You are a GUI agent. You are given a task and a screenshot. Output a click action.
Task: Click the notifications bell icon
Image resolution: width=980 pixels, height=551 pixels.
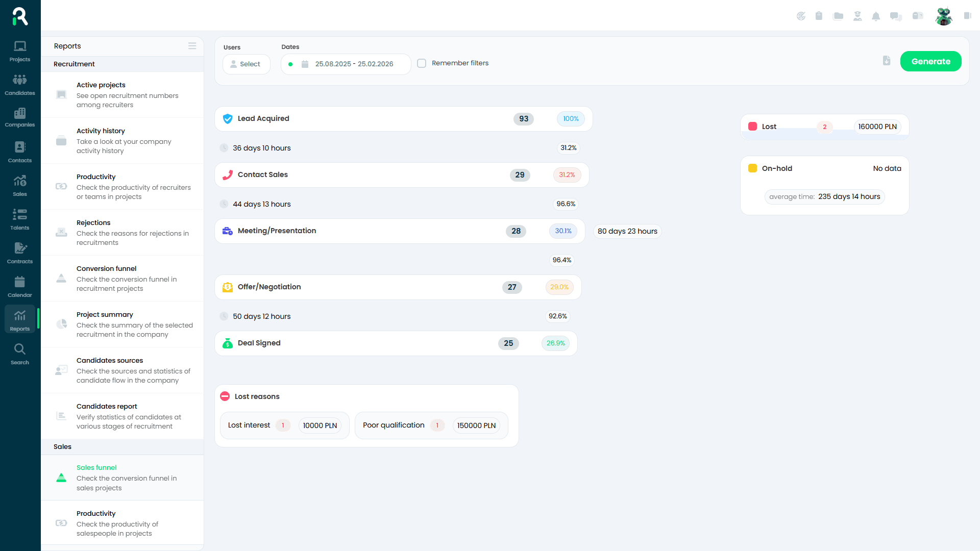(x=876, y=16)
